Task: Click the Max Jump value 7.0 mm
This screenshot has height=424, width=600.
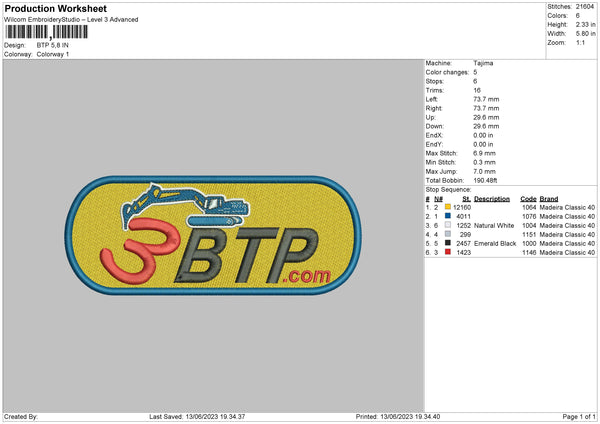Action: coord(484,171)
